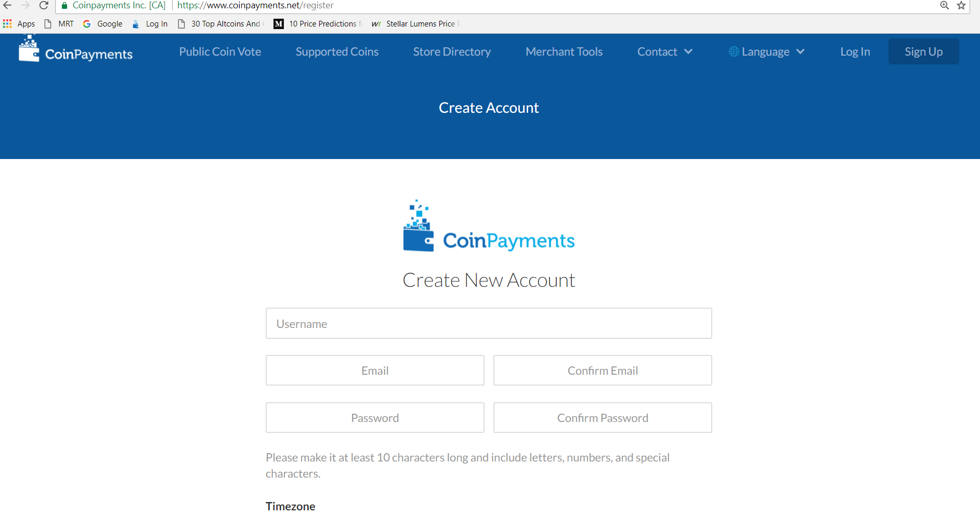Open the Supported Coins page
Image resolution: width=980 pixels, height=515 pixels.
(x=337, y=51)
